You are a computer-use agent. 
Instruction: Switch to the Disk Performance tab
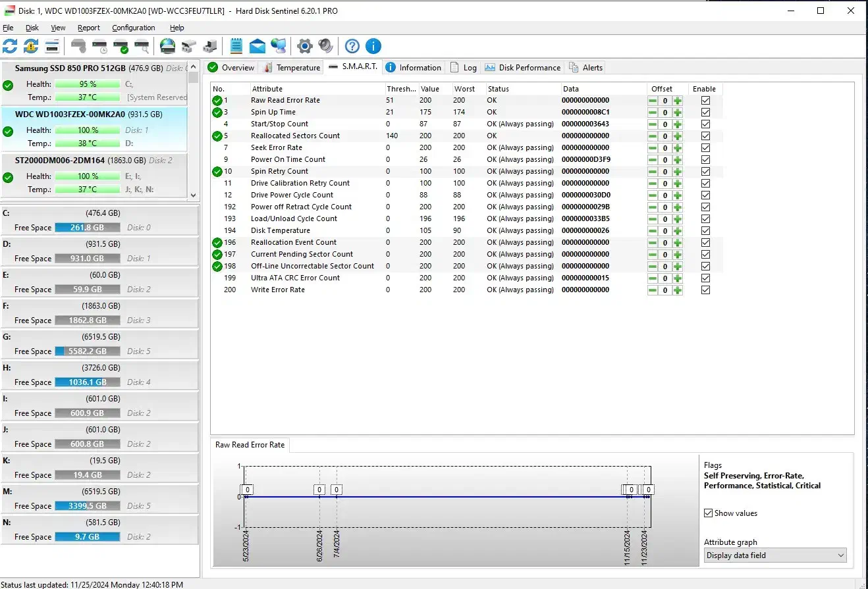pyautogui.click(x=522, y=68)
